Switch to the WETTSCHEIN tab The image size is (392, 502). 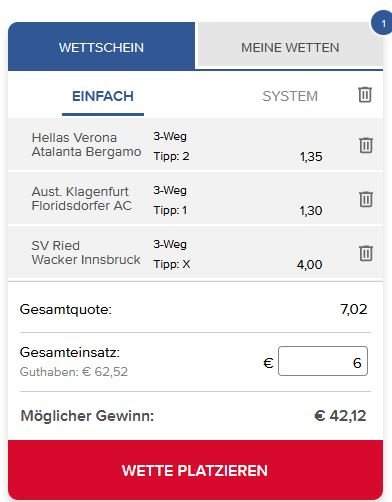point(101,46)
